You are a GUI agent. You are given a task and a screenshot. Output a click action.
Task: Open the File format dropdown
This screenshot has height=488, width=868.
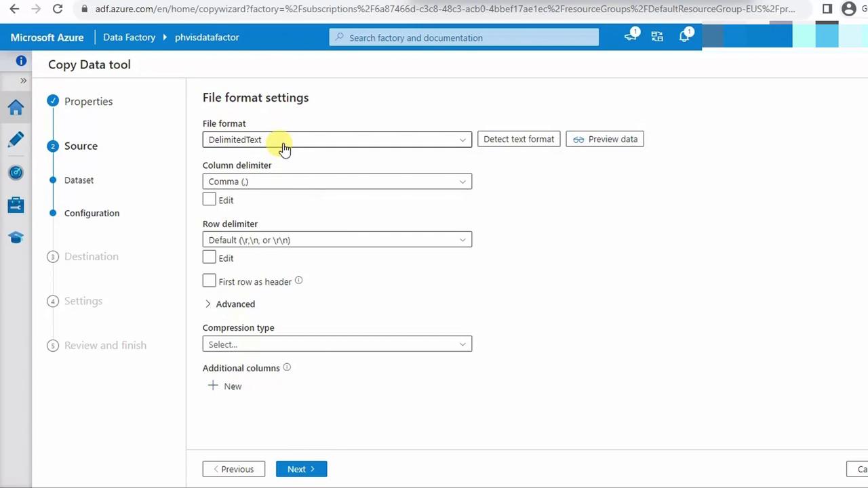click(x=336, y=140)
